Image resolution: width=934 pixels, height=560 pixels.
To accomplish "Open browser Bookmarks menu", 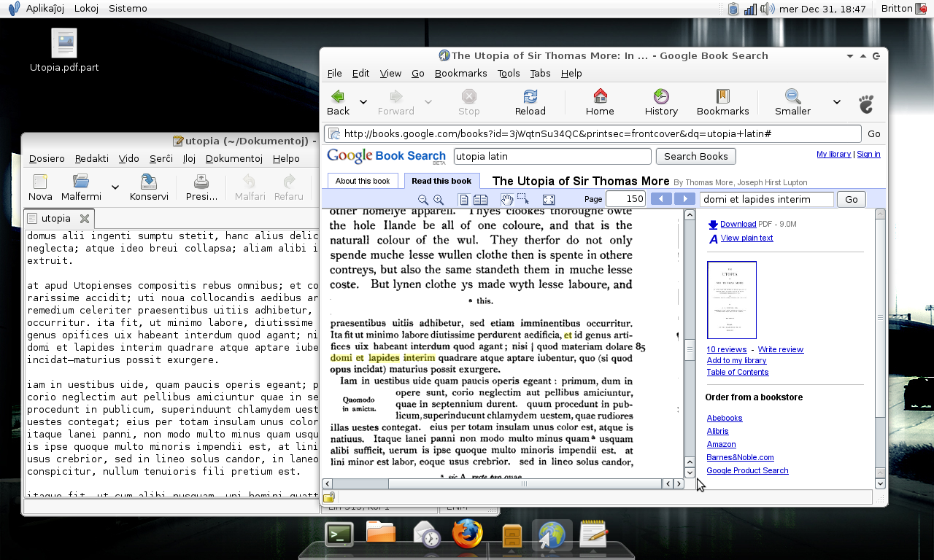I will pyautogui.click(x=460, y=73).
